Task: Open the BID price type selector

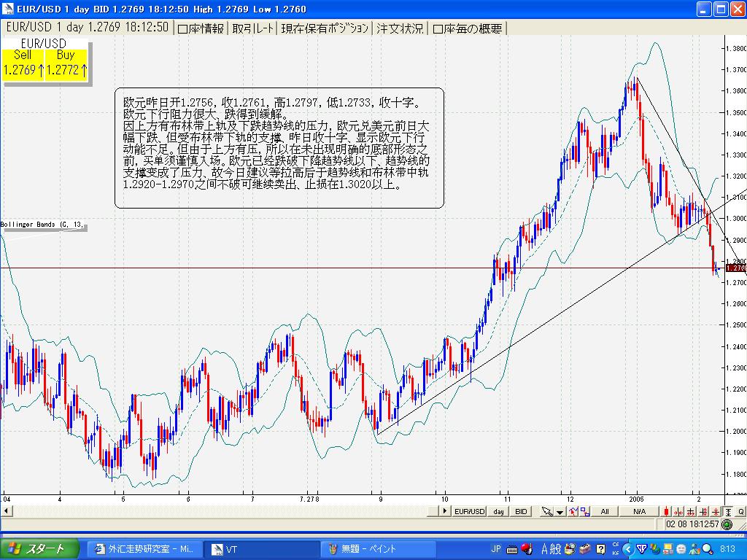Action: (521, 511)
